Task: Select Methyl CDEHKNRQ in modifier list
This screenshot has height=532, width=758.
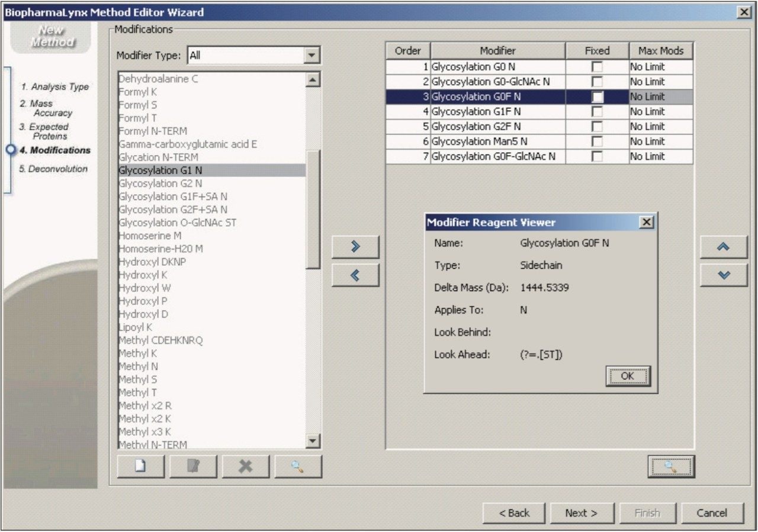Action: pos(211,340)
